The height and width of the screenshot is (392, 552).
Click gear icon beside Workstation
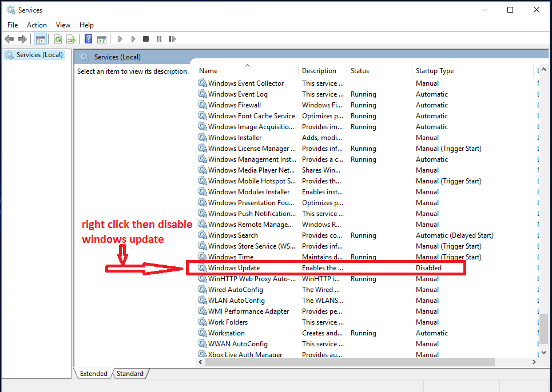pyautogui.click(x=202, y=333)
